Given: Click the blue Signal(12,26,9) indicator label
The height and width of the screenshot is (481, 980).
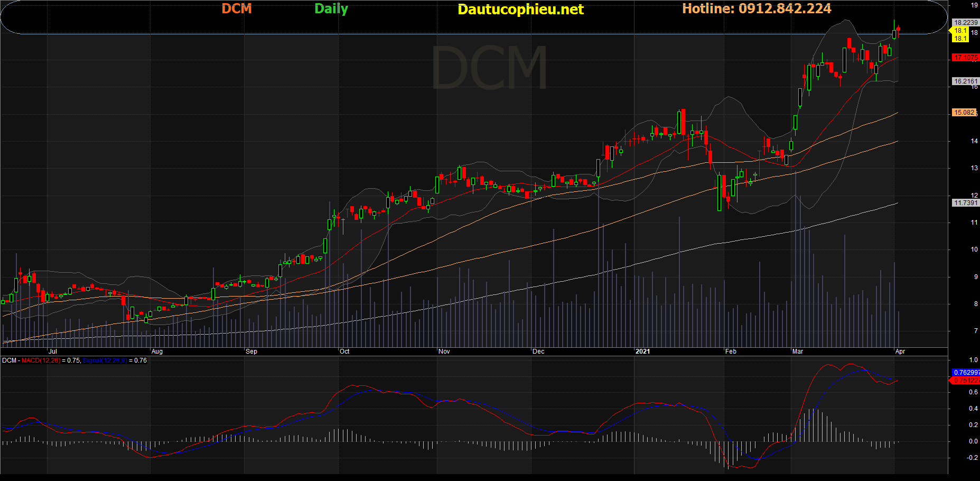Looking at the screenshot, I should coord(105,360).
